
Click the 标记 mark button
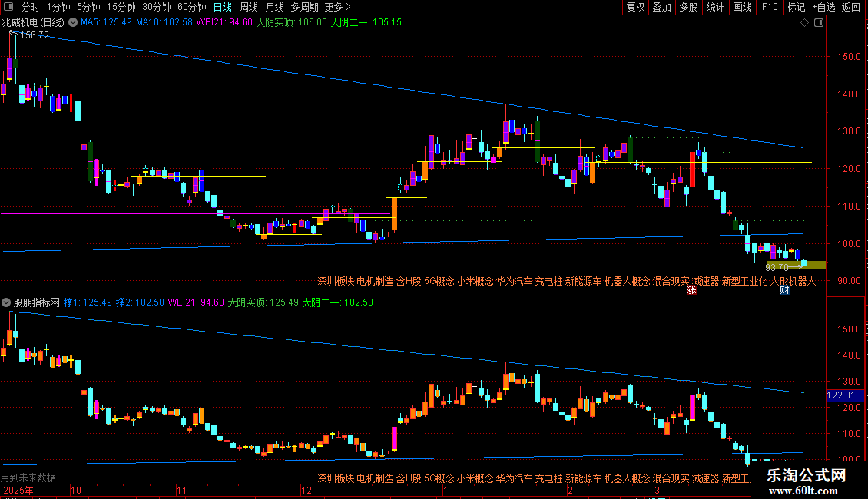click(x=796, y=7)
